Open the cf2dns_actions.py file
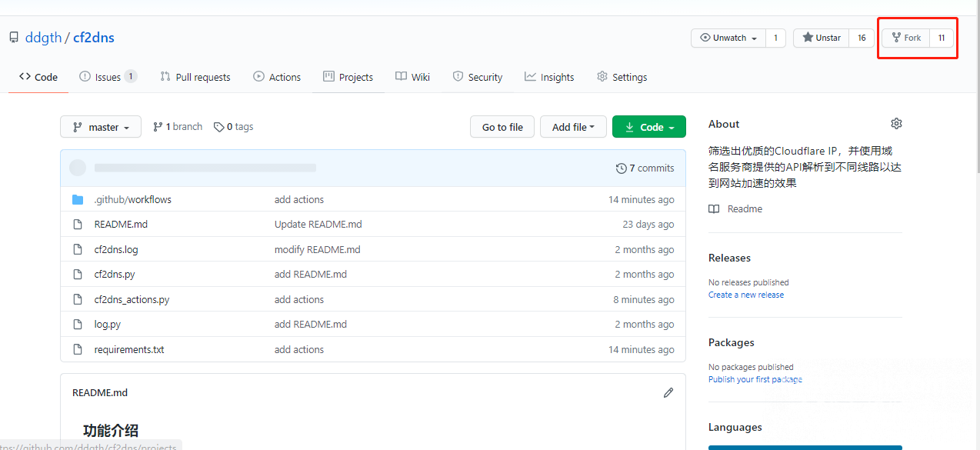The image size is (980, 450). pos(132,299)
